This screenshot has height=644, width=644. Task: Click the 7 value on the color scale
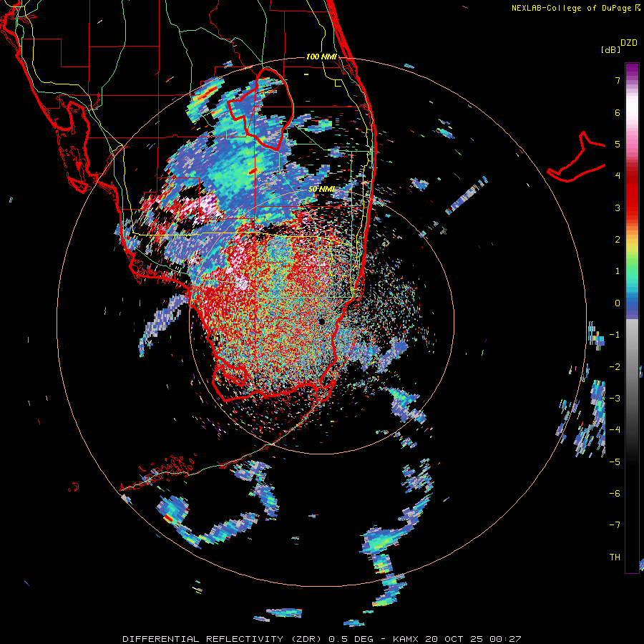pyautogui.click(x=618, y=80)
